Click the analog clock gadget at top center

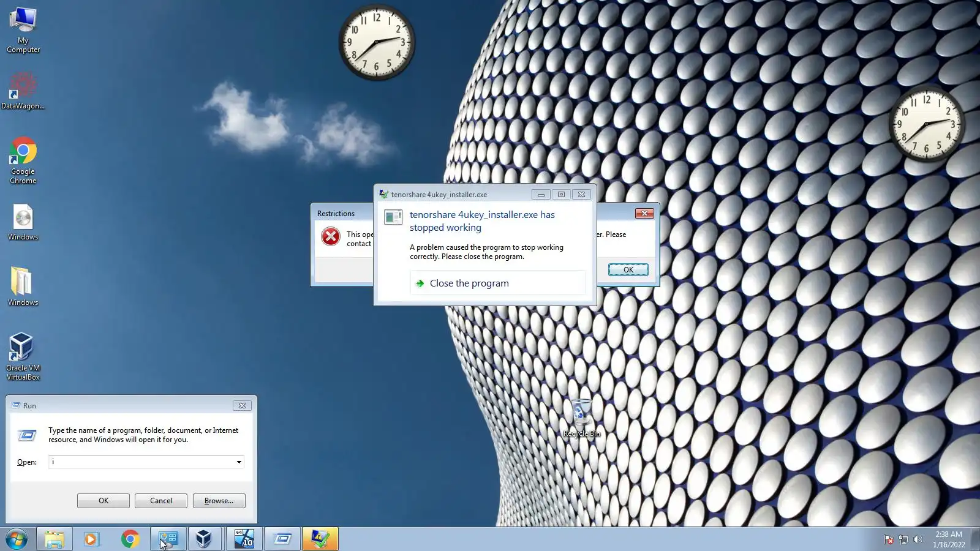[377, 42]
